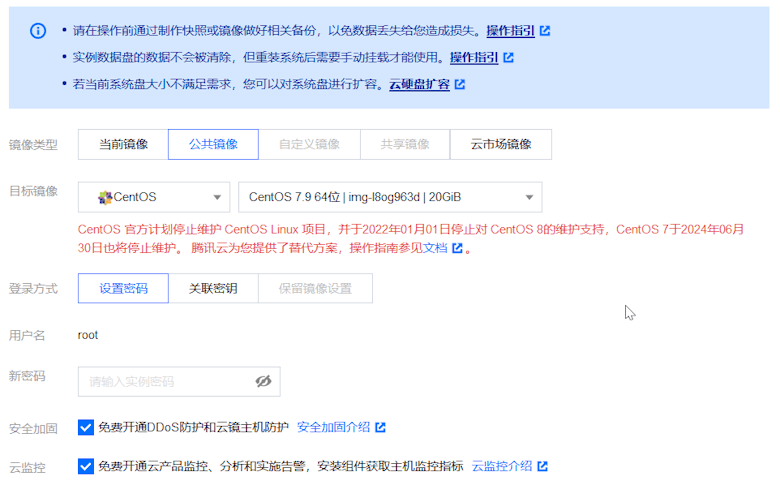Select the 共享镜像 tab

405,144
